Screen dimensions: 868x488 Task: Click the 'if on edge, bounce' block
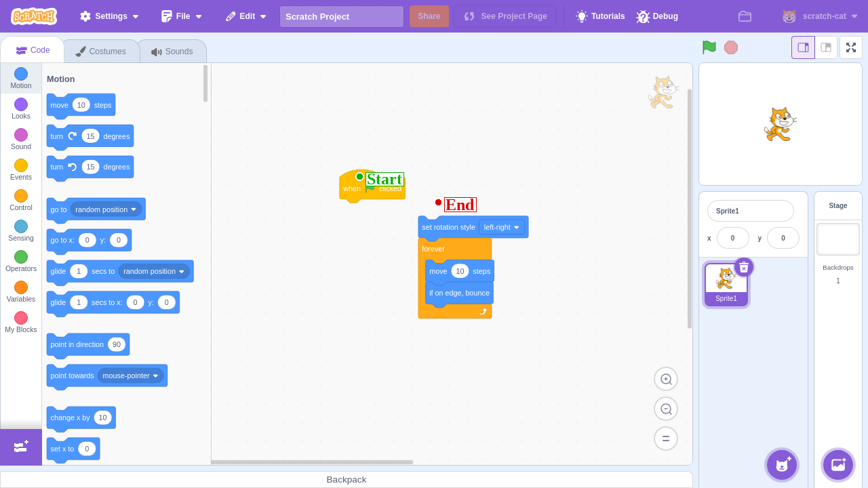coord(459,293)
